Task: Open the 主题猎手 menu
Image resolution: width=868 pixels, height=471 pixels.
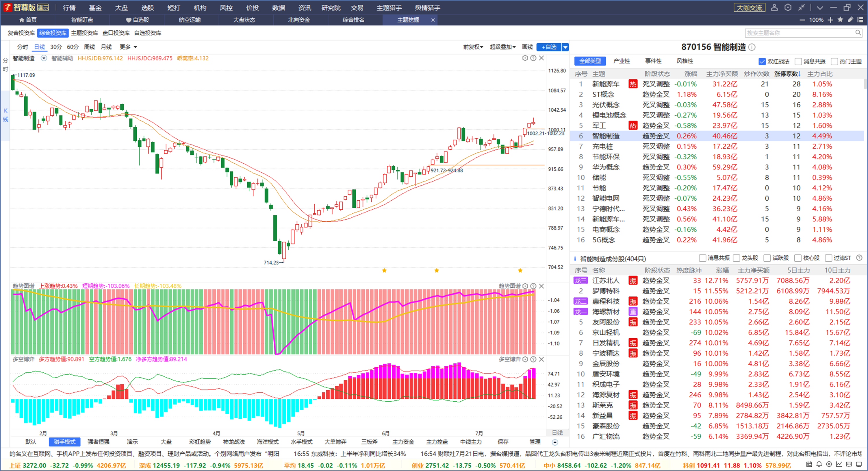Action: point(389,8)
